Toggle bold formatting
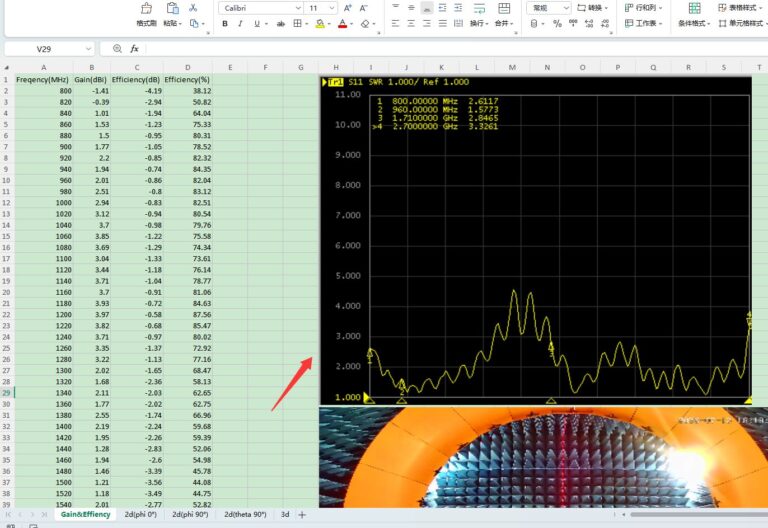The width and height of the screenshot is (768, 528). point(225,24)
